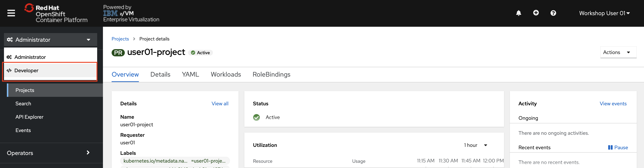The width and height of the screenshot is (644, 168).
Task: Switch to the YAML tab
Action: (x=190, y=74)
